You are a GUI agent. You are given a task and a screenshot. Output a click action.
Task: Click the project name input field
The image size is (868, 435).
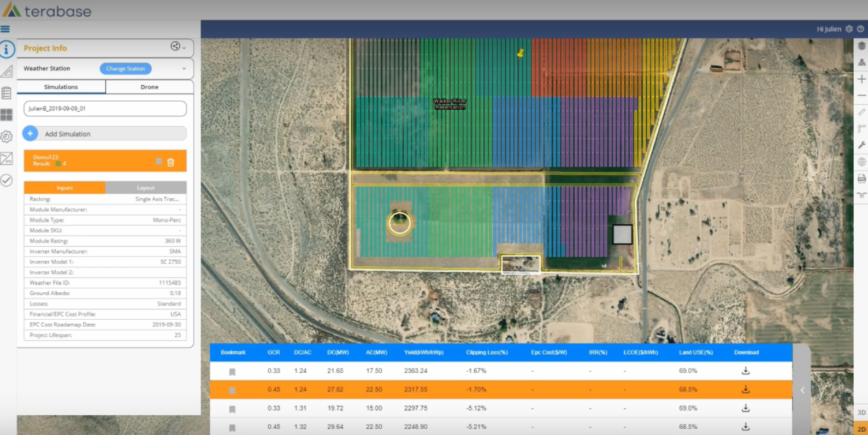coord(105,109)
